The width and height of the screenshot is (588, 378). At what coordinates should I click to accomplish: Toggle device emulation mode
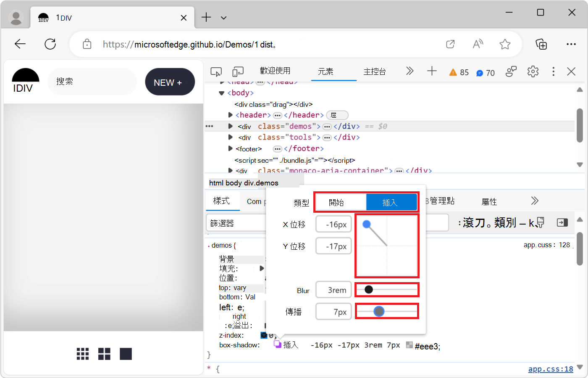coord(238,72)
